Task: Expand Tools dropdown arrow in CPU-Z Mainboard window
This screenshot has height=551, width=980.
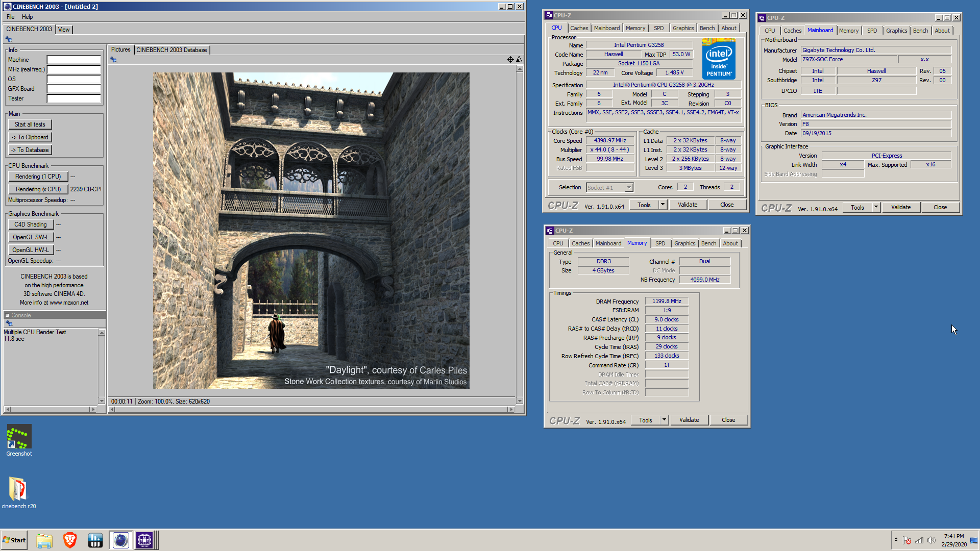Action: coord(876,207)
